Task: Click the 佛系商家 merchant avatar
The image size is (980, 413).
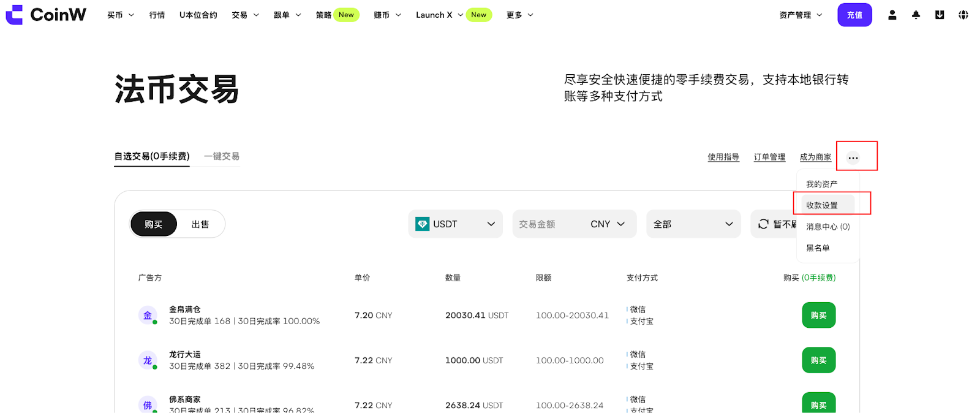Action: tap(148, 405)
